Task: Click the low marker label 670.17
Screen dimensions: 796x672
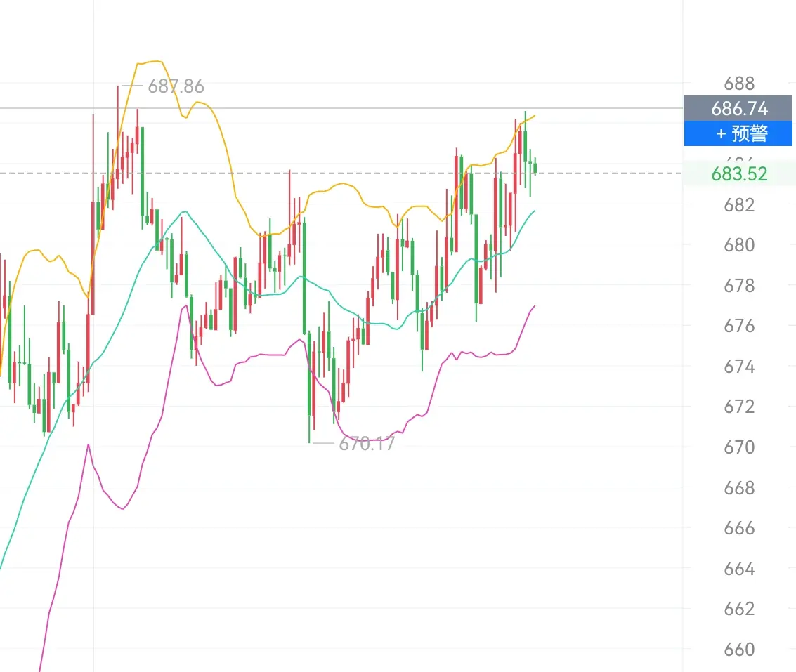Action: (x=367, y=444)
